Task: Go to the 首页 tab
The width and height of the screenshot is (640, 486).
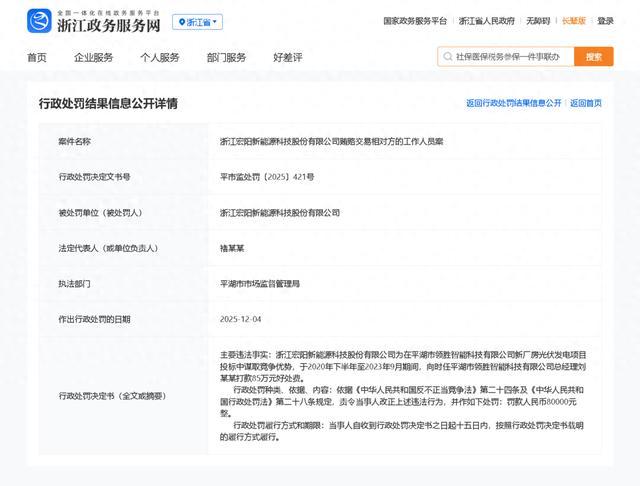Action: point(37,58)
